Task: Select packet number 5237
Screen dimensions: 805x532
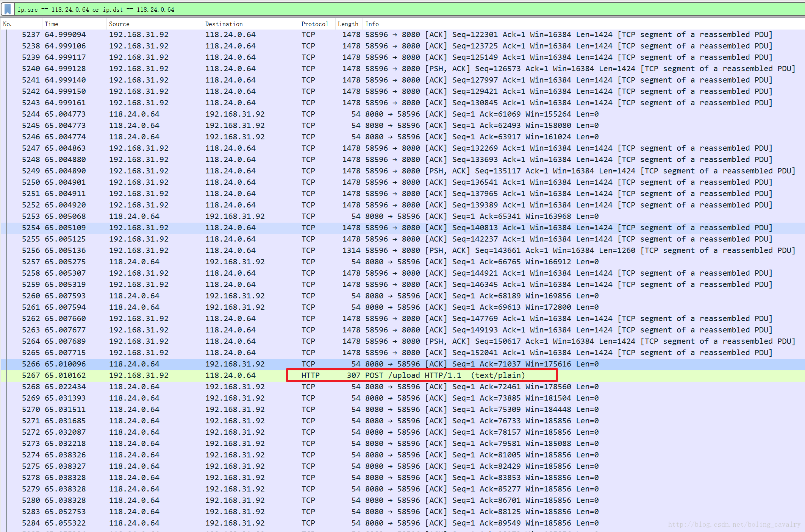Action: pos(402,34)
